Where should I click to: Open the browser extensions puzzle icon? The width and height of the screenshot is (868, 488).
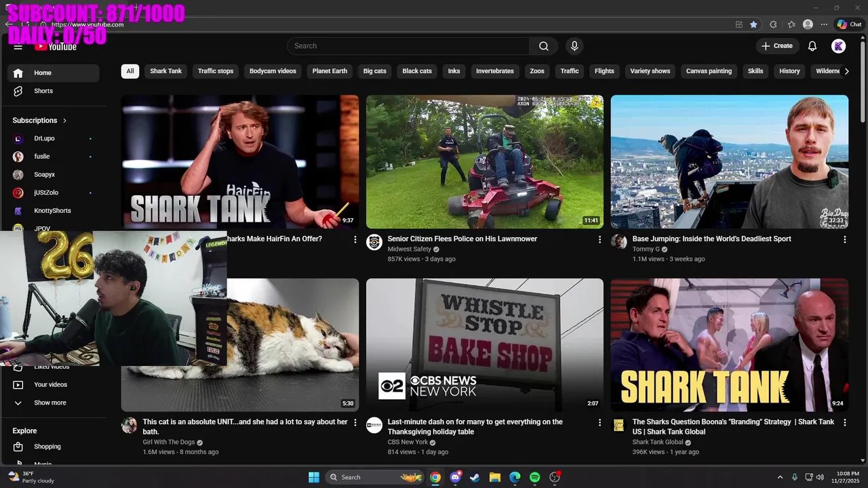click(x=773, y=24)
